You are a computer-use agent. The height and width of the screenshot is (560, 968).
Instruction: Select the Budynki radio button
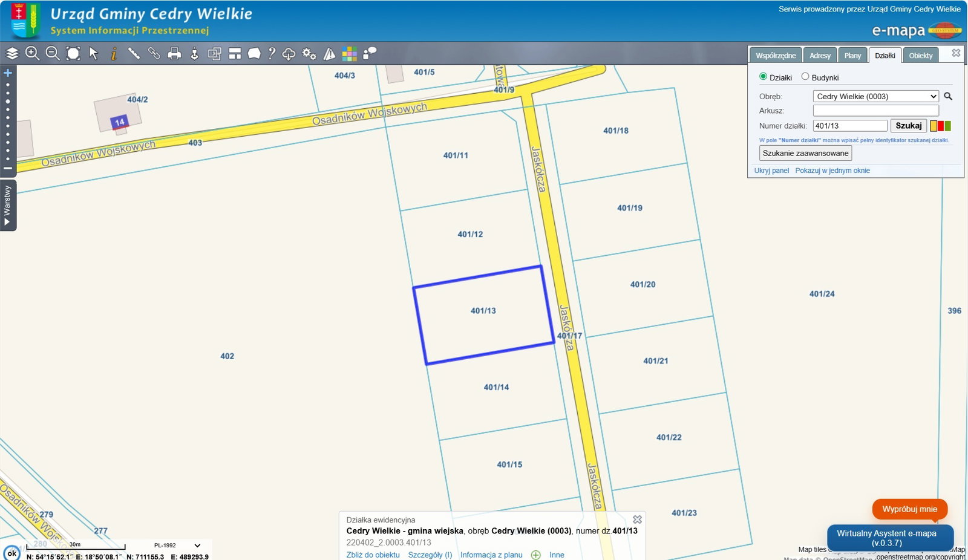(805, 77)
